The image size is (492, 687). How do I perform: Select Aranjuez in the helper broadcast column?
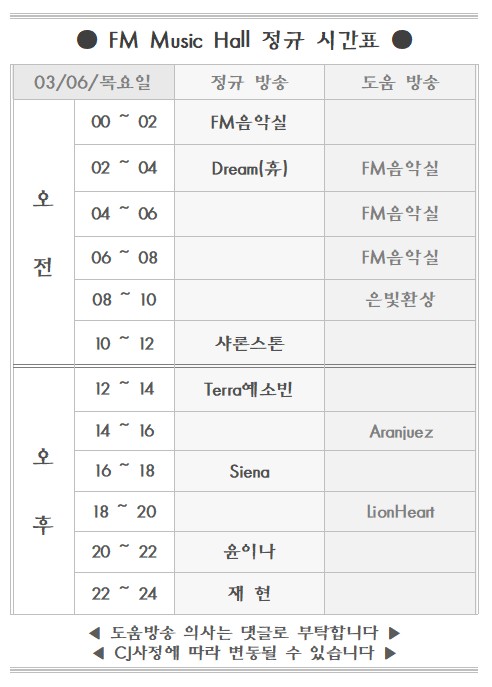pos(400,432)
